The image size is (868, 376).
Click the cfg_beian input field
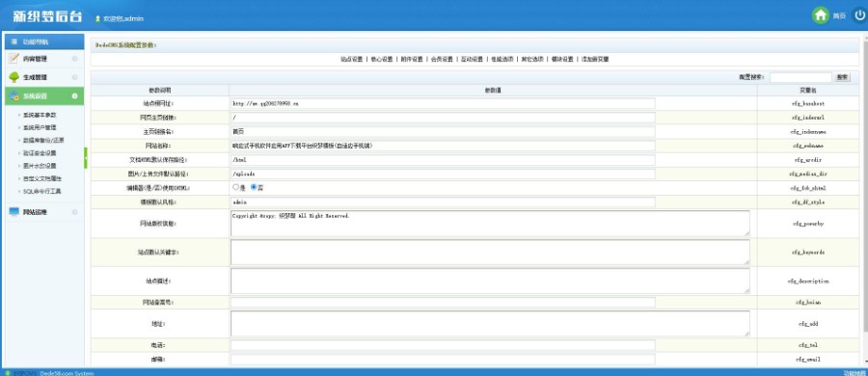point(443,303)
